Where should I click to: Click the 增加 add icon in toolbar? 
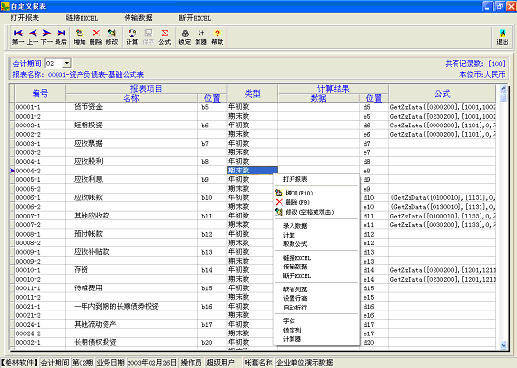tap(79, 37)
